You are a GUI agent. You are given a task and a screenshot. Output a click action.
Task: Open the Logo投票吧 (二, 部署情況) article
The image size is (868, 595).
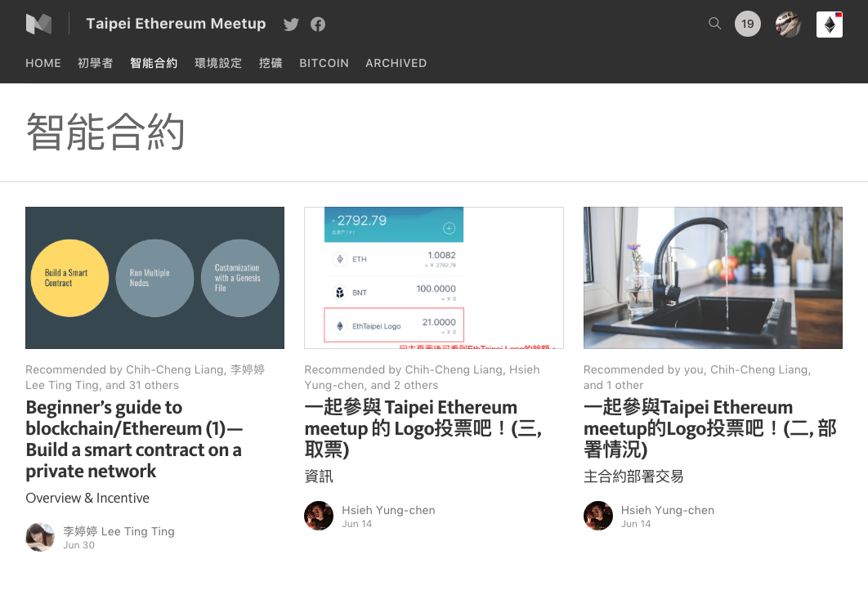(709, 428)
